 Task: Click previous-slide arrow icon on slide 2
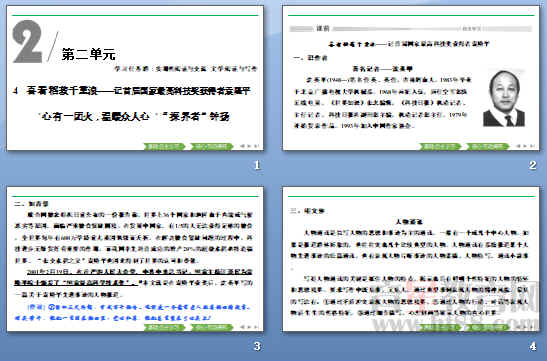coord(519,146)
